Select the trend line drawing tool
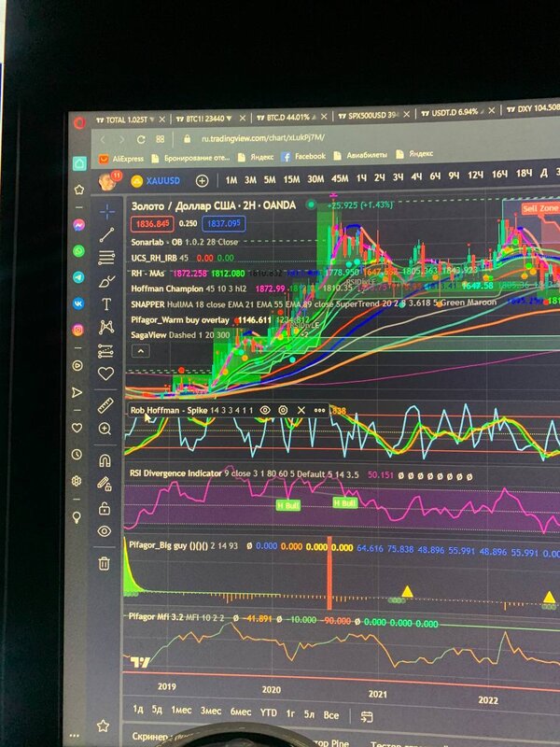This screenshot has height=747, width=560. 106,234
